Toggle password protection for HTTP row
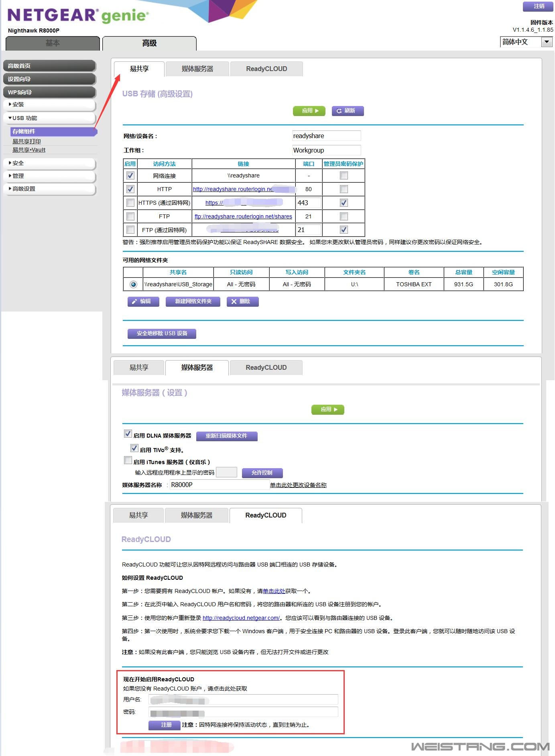 click(x=344, y=189)
